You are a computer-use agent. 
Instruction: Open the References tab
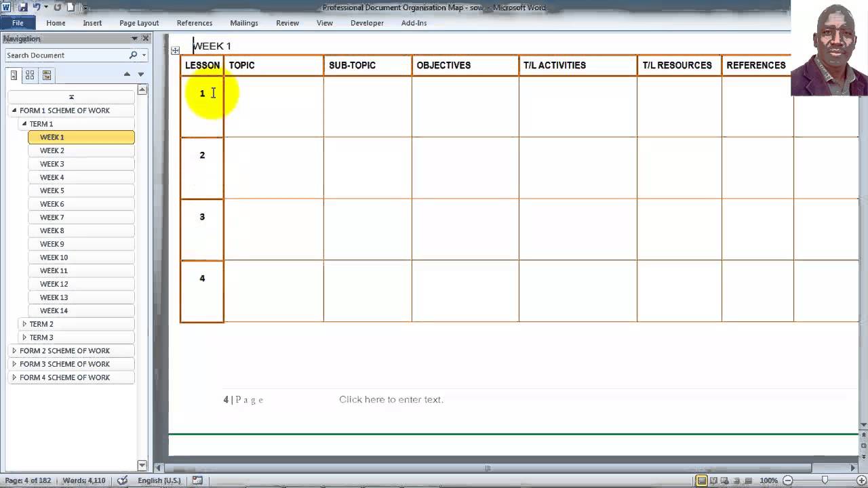click(x=195, y=23)
